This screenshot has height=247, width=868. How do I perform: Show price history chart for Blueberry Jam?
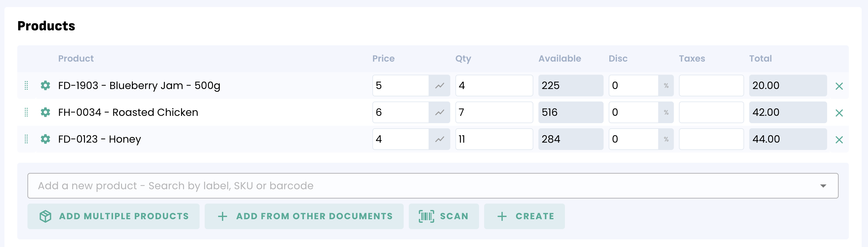click(x=439, y=86)
